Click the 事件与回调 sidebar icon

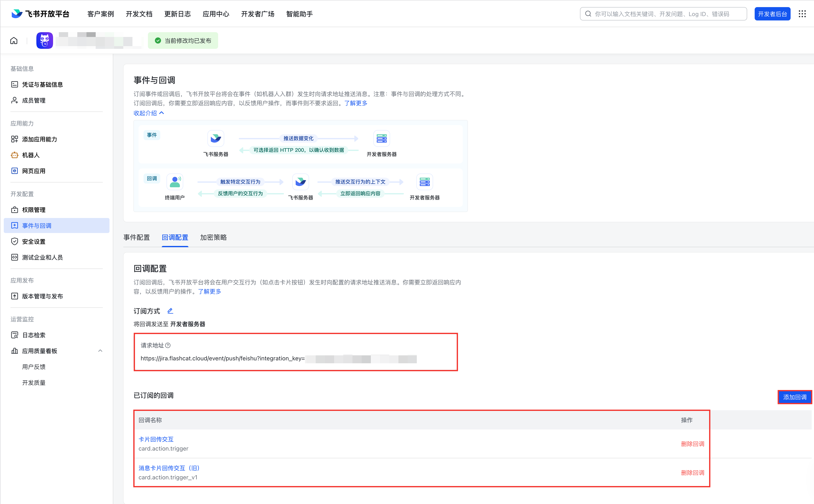coord(14,226)
